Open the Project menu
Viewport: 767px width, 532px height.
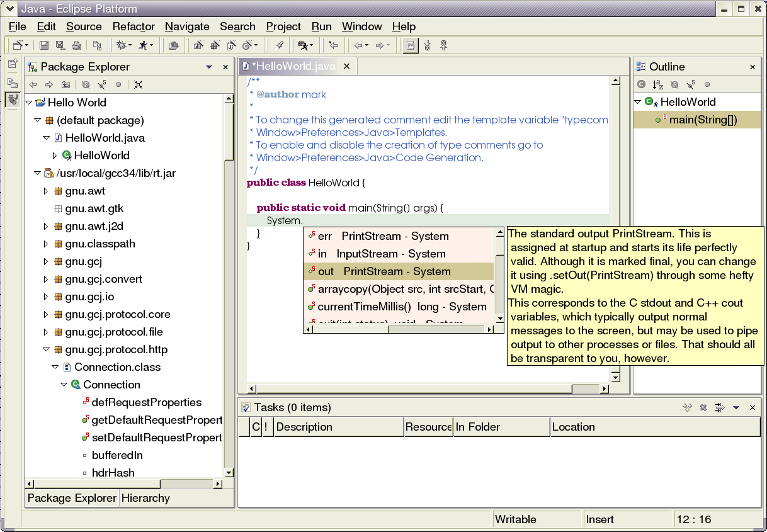pyautogui.click(x=283, y=26)
